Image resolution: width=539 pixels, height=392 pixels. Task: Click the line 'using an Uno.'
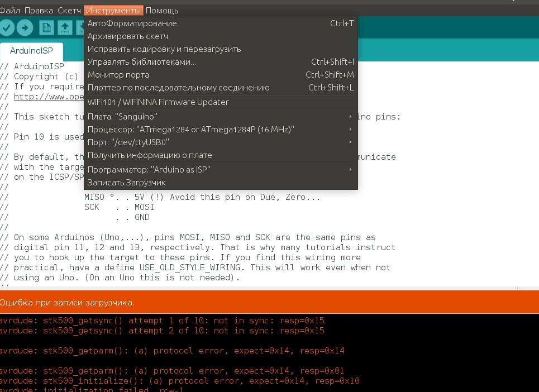coord(120,278)
